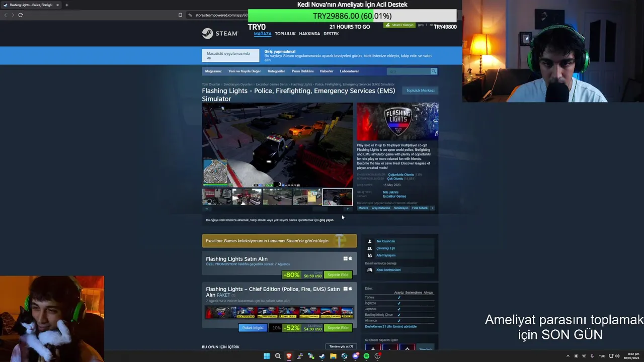Open publisher Excalibur Games link
Image resolution: width=644 pixels, height=362 pixels.
pos(394,197)
